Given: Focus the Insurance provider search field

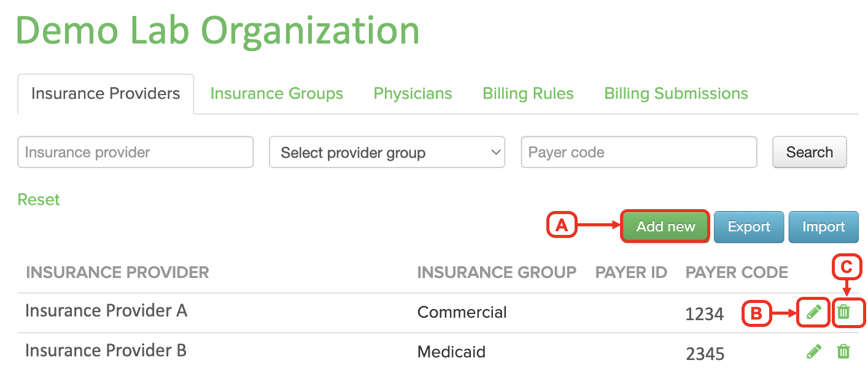Looking at the screenshot, I should pyautogui.click(x=136, y=152).
